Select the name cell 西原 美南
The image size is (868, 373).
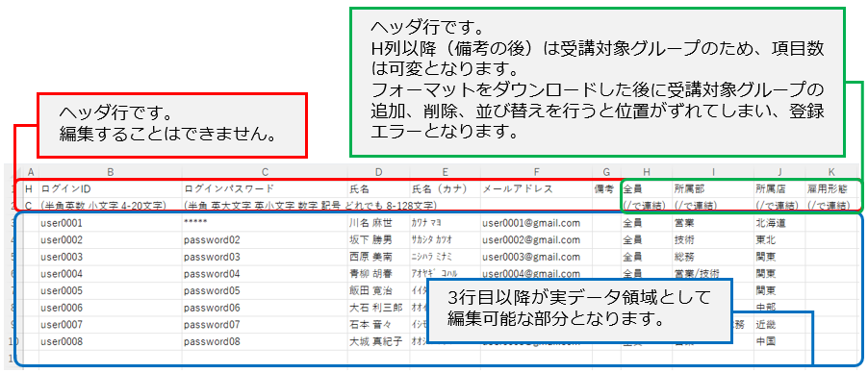point(378,257)
